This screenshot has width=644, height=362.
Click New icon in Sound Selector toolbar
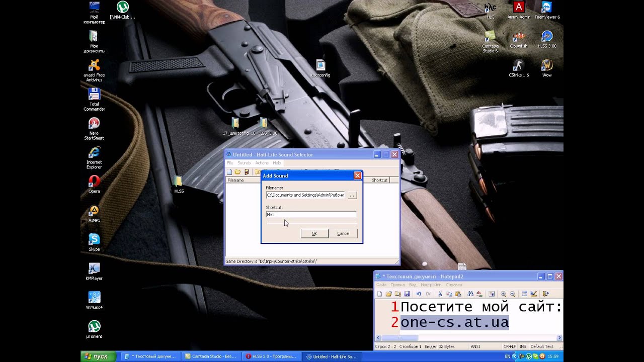(x=229, y=172)
